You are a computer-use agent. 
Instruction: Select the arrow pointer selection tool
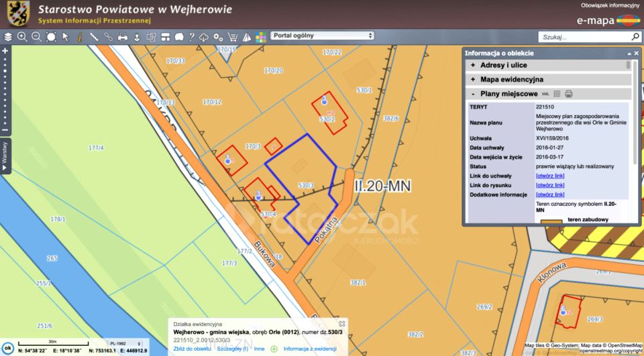click(x=66, y=37)
